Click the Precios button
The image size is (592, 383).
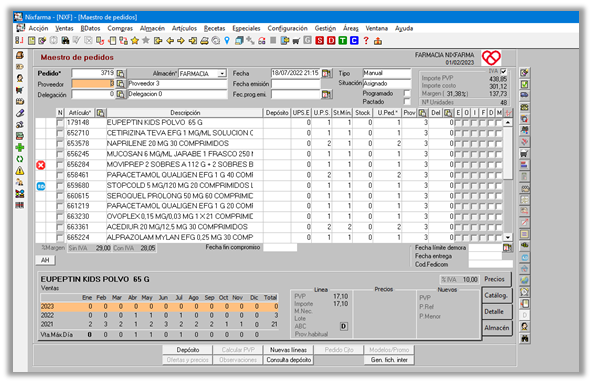495,279
